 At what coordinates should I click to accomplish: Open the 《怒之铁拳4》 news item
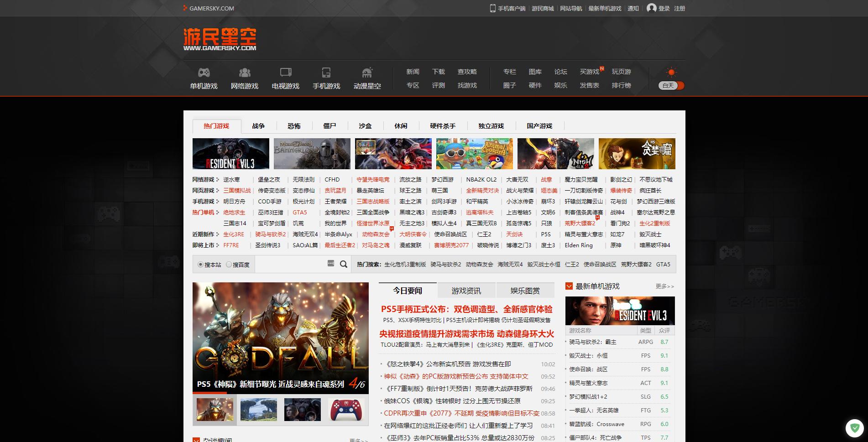point(447,364)
